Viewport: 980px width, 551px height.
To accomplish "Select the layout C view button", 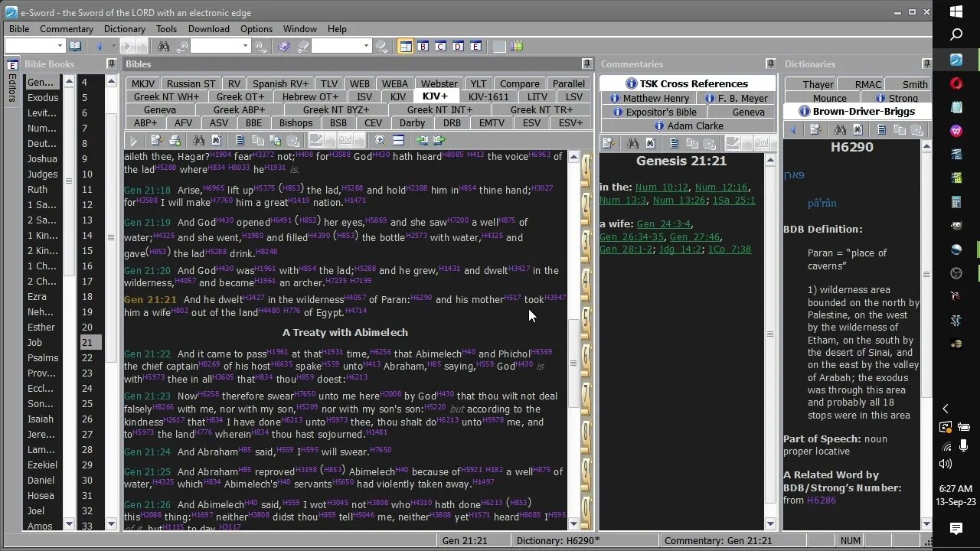I will [x=441, y=46].
